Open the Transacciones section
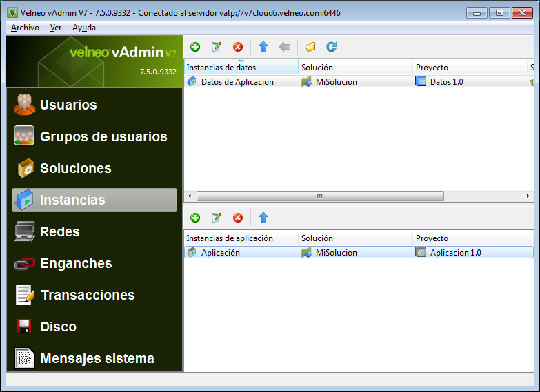This screenshot has width=540, height=392. click(94, 295)
